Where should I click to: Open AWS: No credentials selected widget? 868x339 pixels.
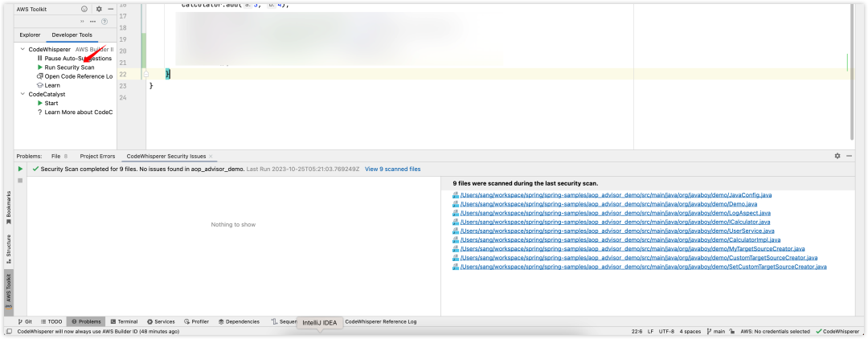[x=775, y=331]
